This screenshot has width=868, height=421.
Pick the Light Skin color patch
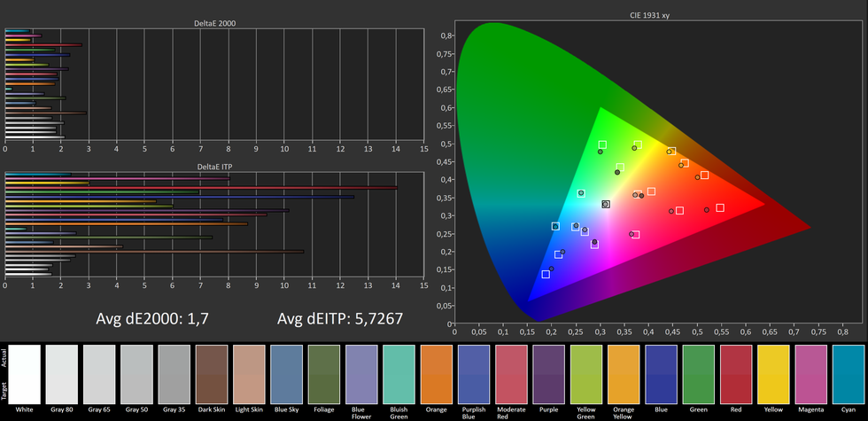pyautogui.click(x=250, y=374)
